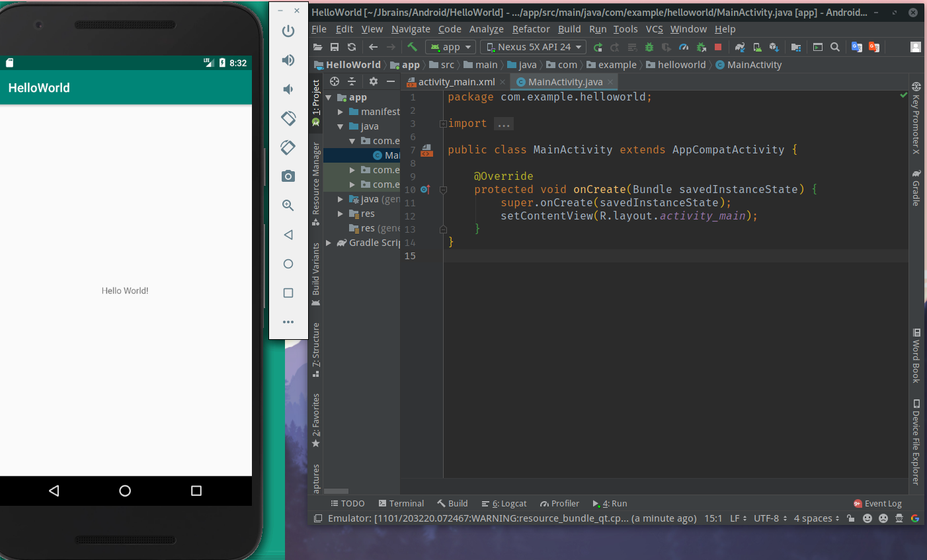Build the project with the hammer icon
The image size is (927, 560).
[412, 47]
